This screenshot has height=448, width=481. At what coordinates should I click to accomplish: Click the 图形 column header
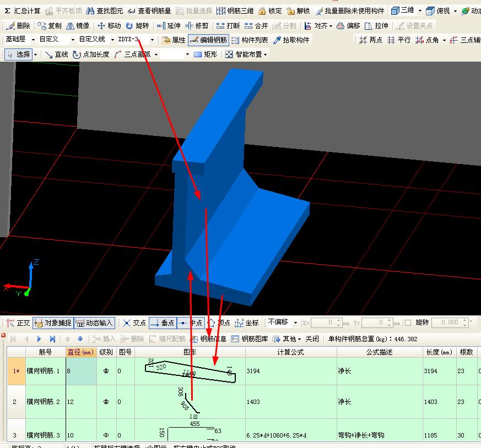(x=190, y=352)
